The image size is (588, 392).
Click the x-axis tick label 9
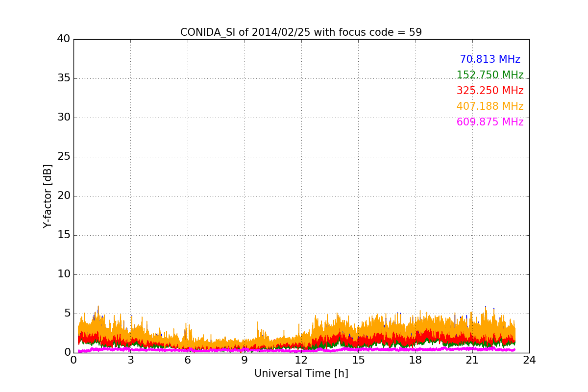245,360
